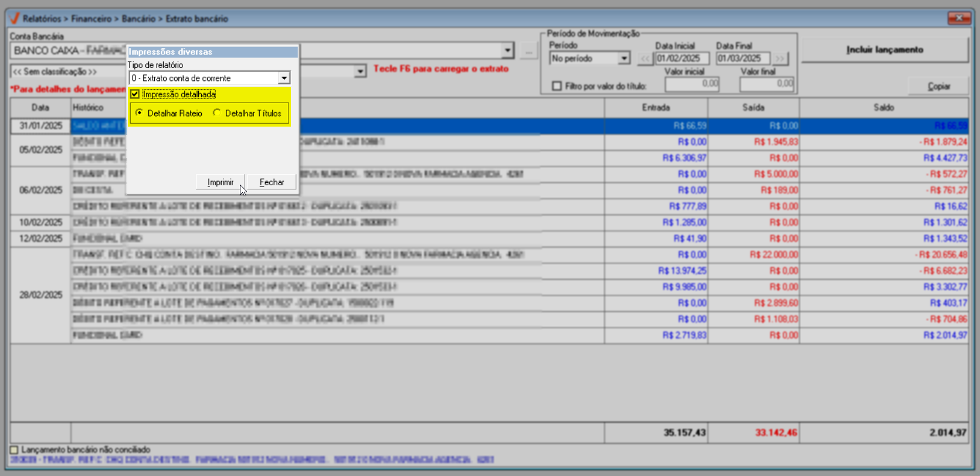This screenshot has height=476, width=980.
Task: Open the Tipo de relatório dropdown
Action: (284, 78)
